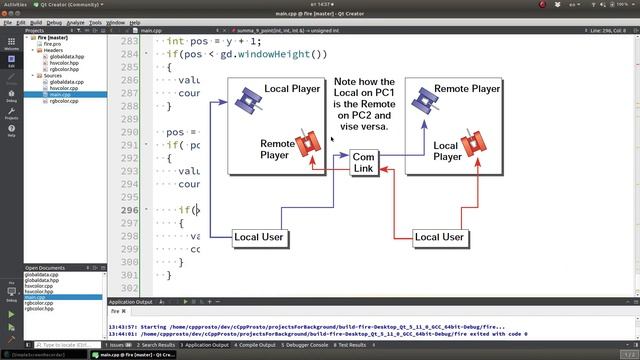Open the project tree filter options
Viewport: 640px width, 360px height.
pos(79,30)
